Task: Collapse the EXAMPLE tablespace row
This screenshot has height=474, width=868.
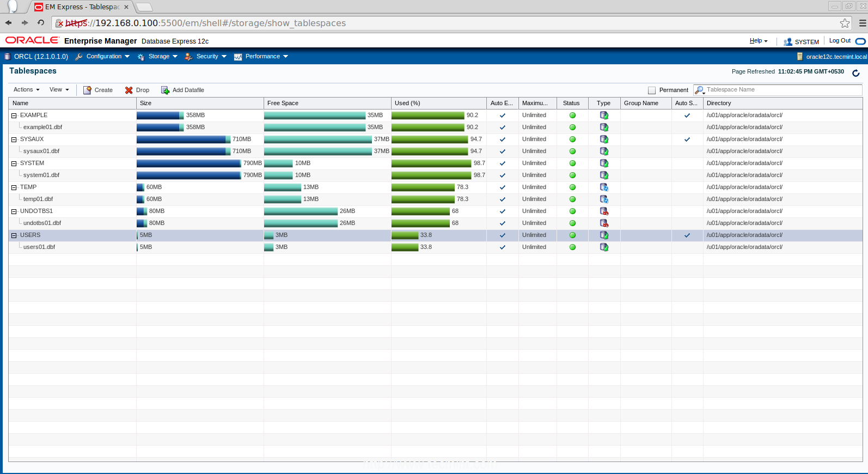Action: [14, 116]
